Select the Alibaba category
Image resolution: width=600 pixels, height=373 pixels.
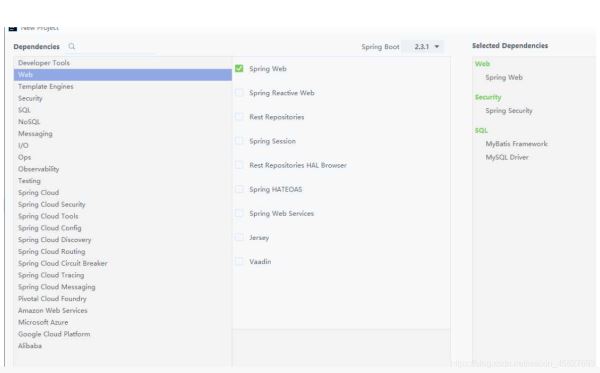pos(123,346)
